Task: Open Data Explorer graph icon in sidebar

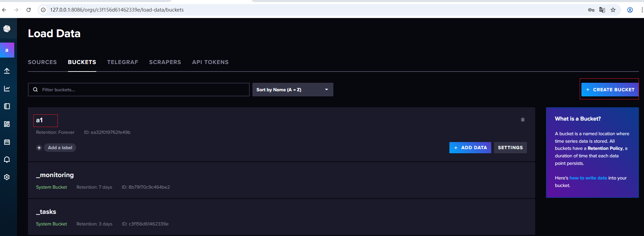Action: click(7, 89)
